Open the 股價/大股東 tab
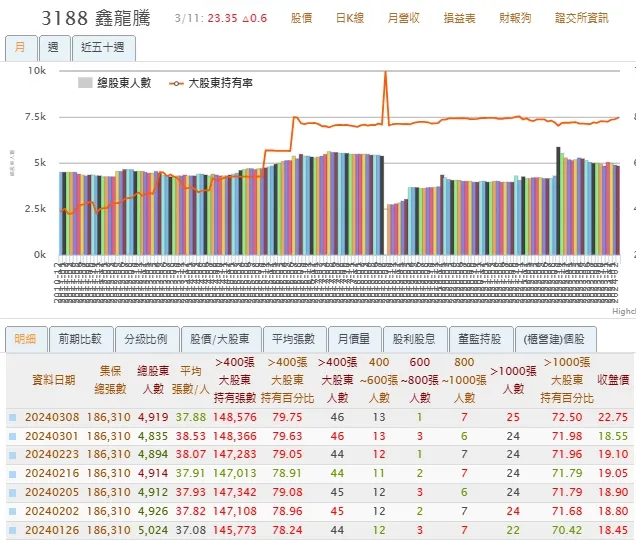The height and width of the screenshot is (540, 636). point(221,339)
